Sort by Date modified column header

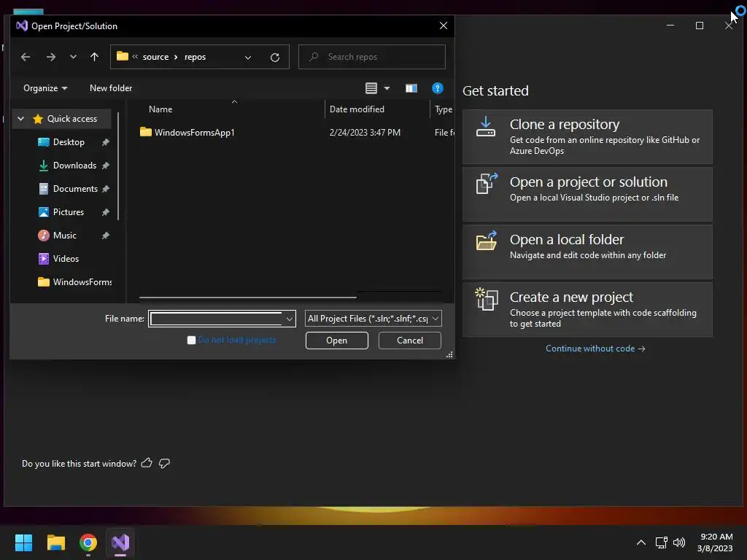(357, 109)
